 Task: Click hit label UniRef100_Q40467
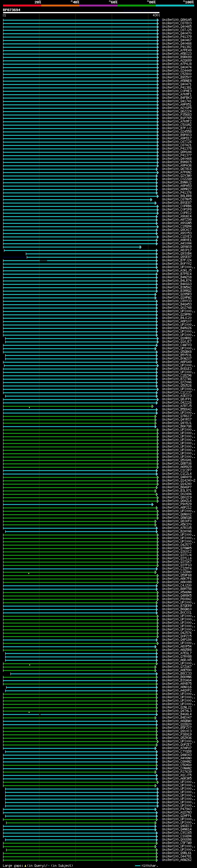pos(177,40)
